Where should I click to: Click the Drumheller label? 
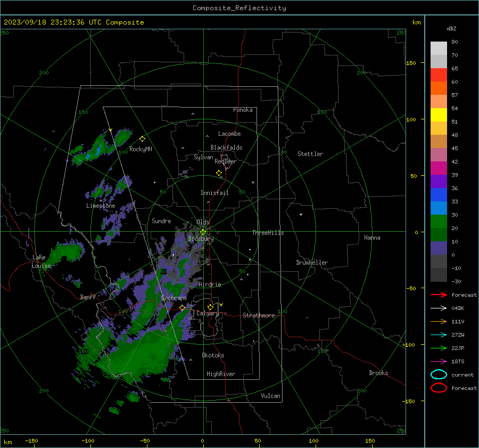[312, 263]
